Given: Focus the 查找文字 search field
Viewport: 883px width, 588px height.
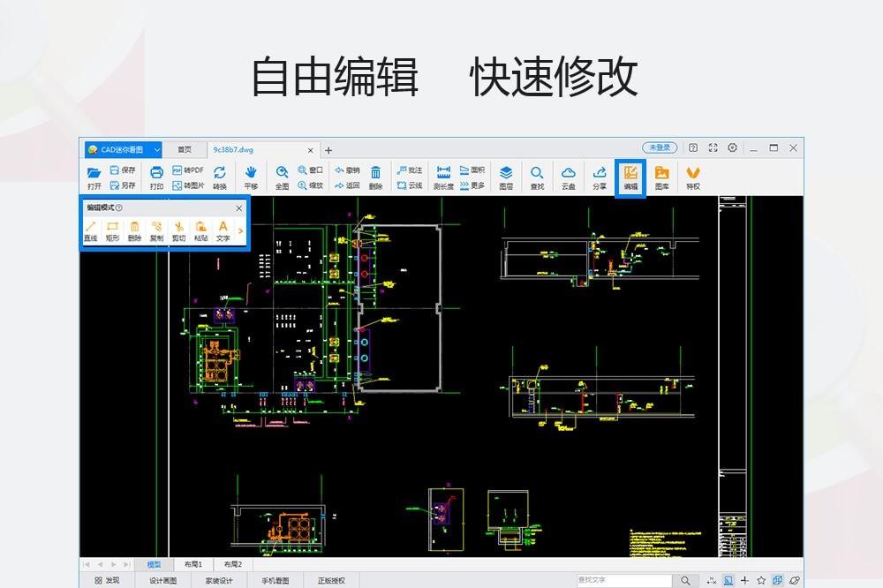Looking at the screenshot, I should click(x=624, y=579).
